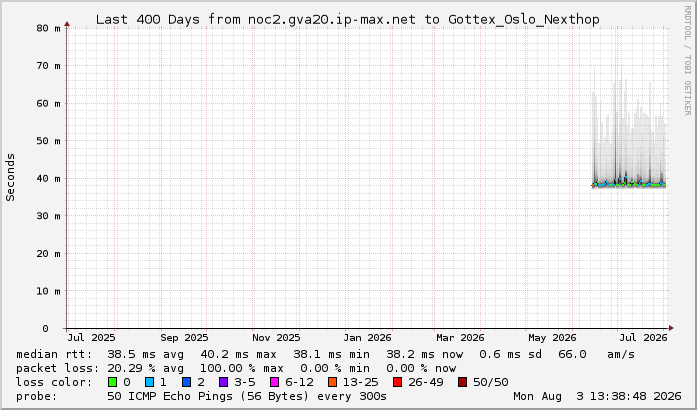This screenshot has width=697, height=410.
Task: Click the red arrow atop y-axis
Action: 67,24
